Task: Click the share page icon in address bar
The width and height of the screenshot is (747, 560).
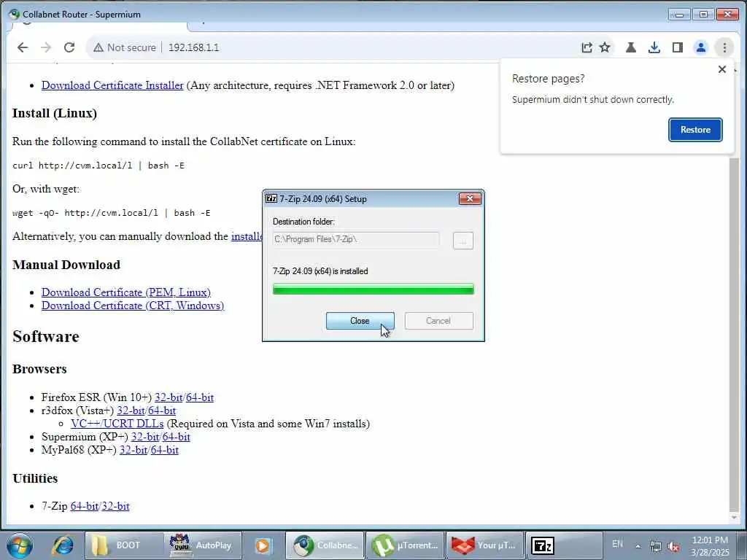Action: 587,47
